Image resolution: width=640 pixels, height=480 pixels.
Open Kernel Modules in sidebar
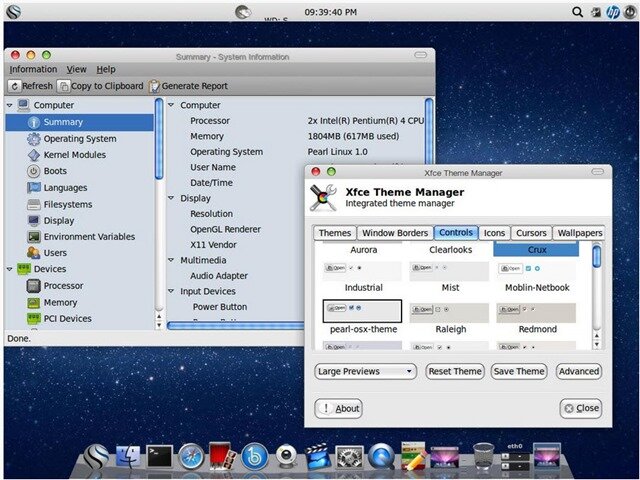(x=67, y=155)
